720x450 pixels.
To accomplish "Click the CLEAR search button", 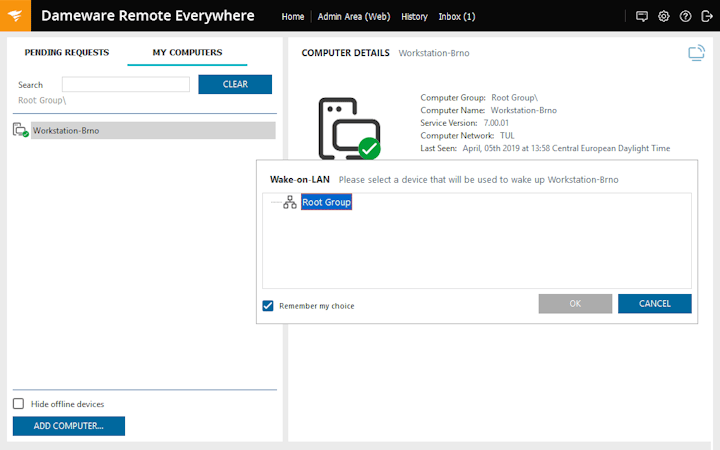I will coord(235,84).
